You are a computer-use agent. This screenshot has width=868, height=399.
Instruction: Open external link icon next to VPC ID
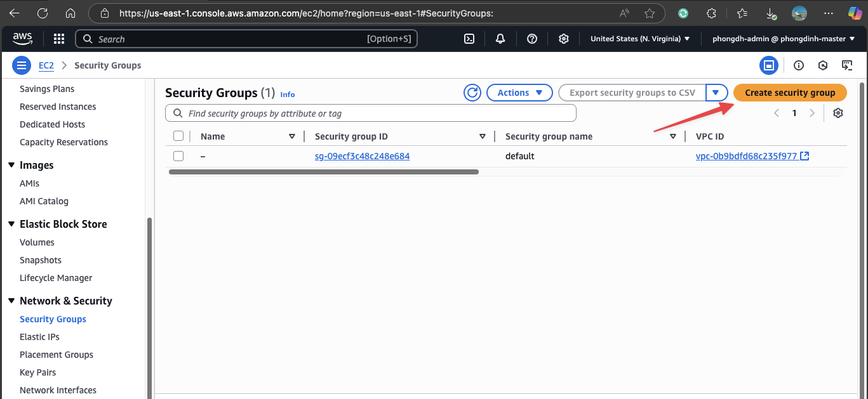click(x=805, y=156)
